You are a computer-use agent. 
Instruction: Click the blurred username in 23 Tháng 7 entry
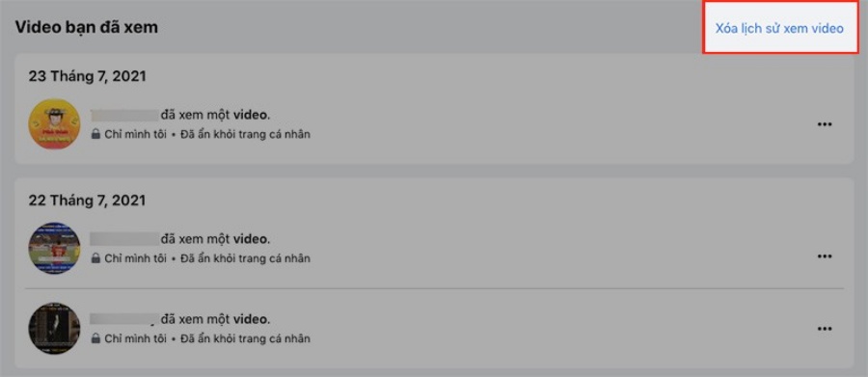124,115
